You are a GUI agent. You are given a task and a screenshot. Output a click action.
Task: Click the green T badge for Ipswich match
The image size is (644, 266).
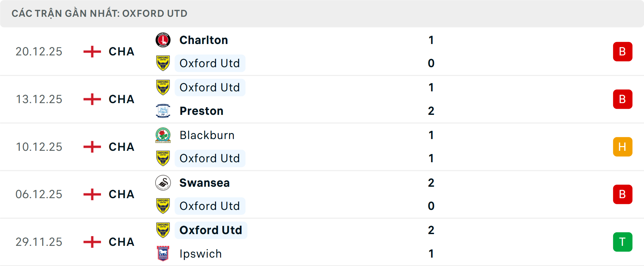pyautogui.click(x=623, y=242)
